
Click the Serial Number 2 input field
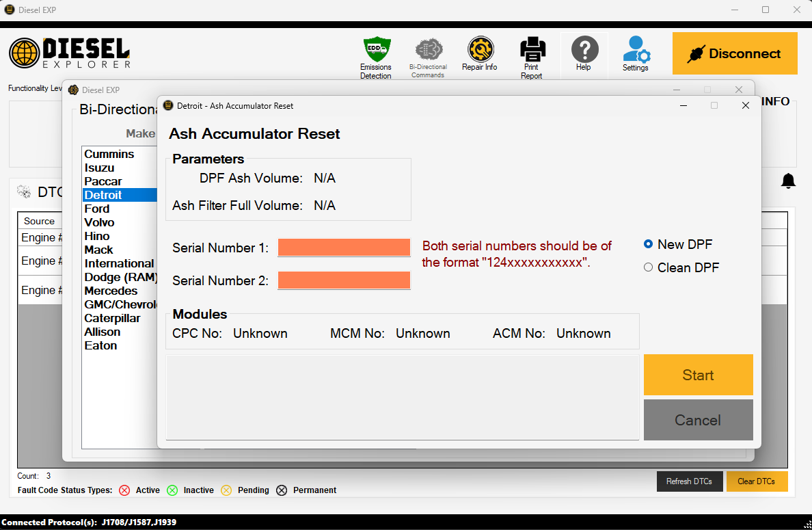pyautogui.click(x=344, y=280)
